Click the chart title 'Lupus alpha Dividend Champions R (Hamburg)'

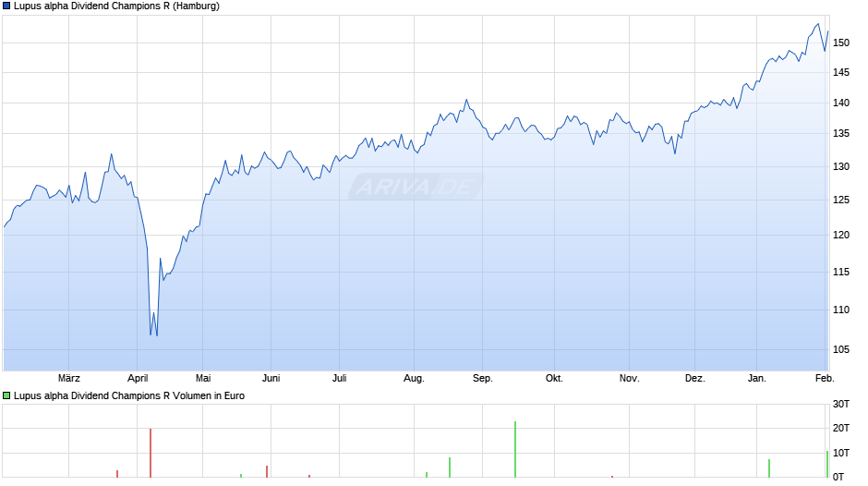point(116,6)
